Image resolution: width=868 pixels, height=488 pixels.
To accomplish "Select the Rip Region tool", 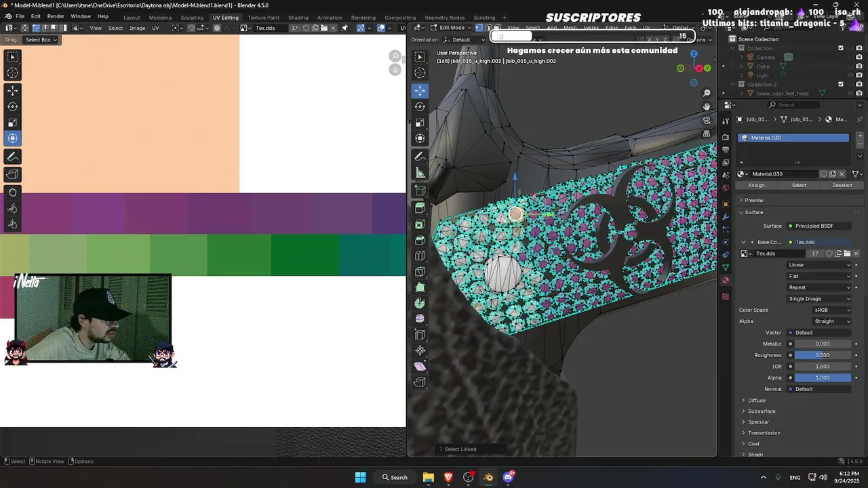I will point(420,382).
